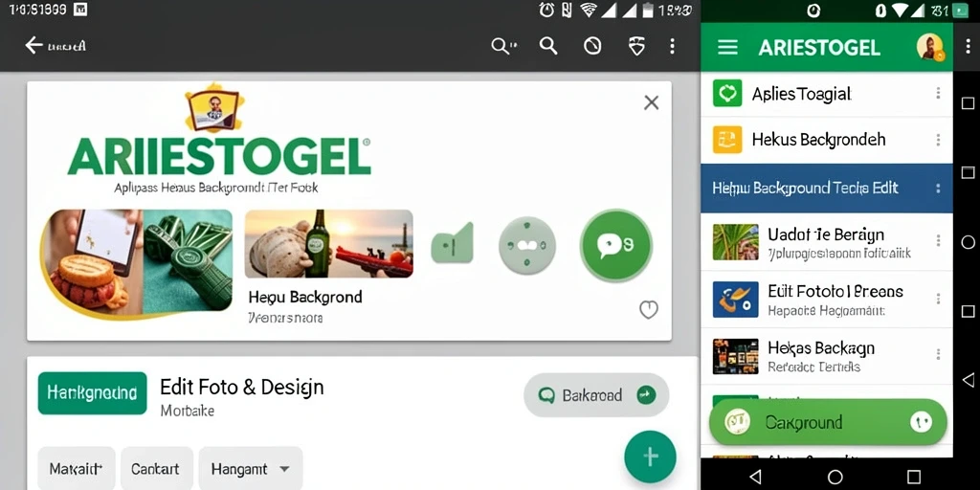Click the green Cakground floating pill
The width and height of the screenshot is (980, 490).
click(x=828, y=422)
